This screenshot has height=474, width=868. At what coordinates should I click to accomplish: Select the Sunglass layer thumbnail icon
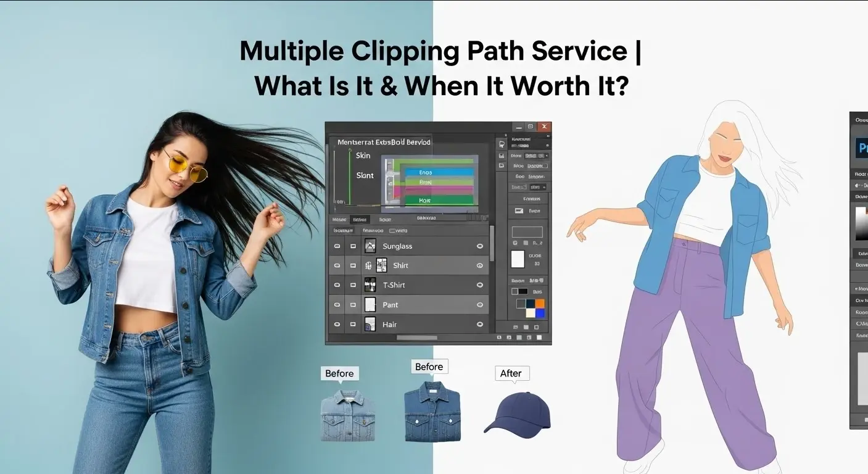370,246
